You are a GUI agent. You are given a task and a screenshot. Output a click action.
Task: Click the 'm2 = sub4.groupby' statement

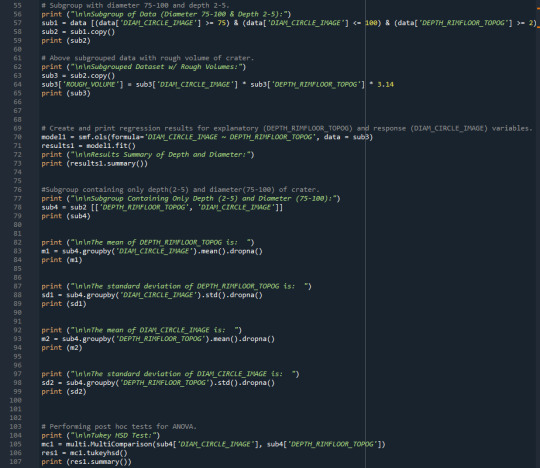(x=158, y=339)
